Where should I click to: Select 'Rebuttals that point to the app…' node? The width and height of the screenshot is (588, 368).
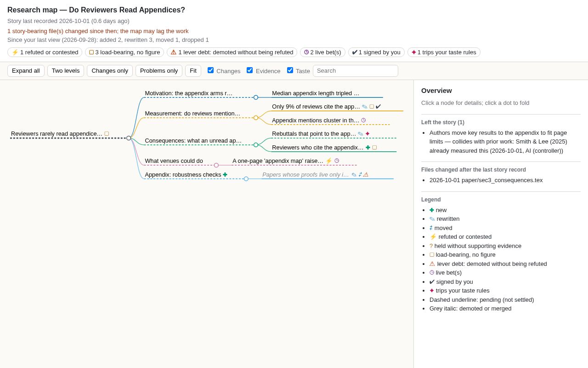point(314,134)
